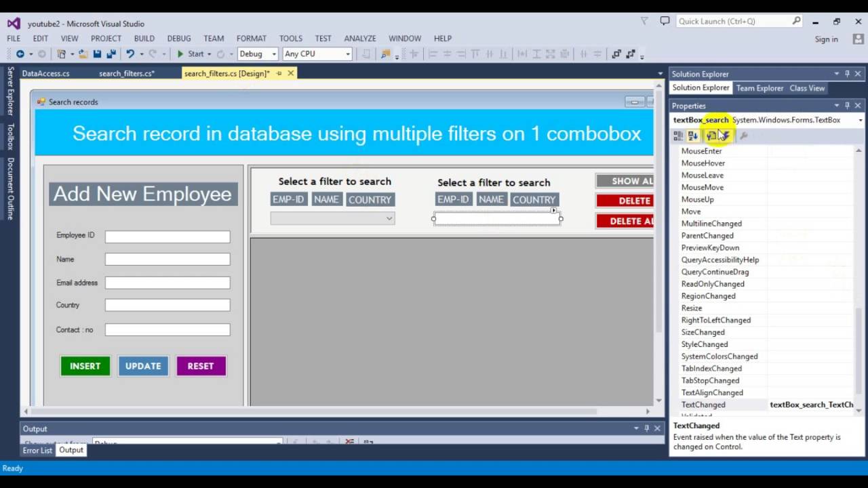Click the green Start debugging button

click(x=191, y=54)
